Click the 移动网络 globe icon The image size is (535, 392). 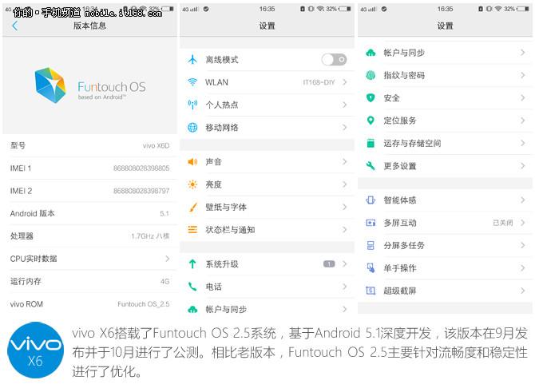pyautogui.click(x=192, y=127)
